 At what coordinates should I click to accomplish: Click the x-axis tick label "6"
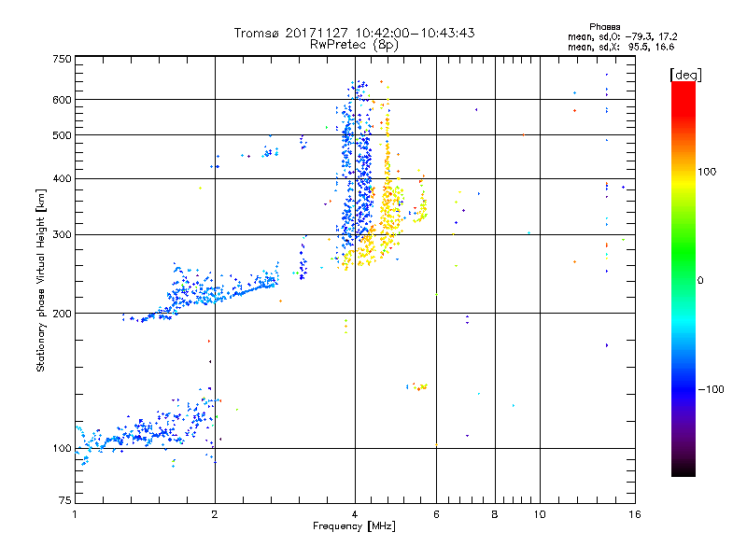pyautogui.click(x=436, y=514)
